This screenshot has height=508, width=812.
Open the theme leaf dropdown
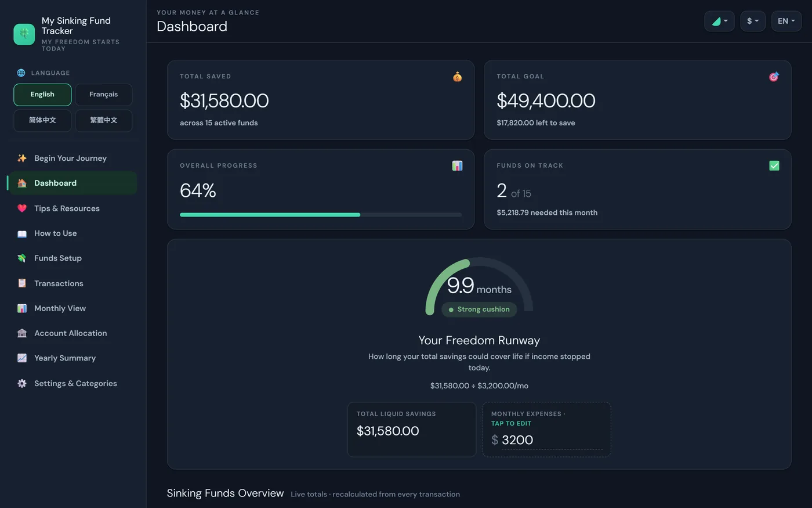coord(719,21)
